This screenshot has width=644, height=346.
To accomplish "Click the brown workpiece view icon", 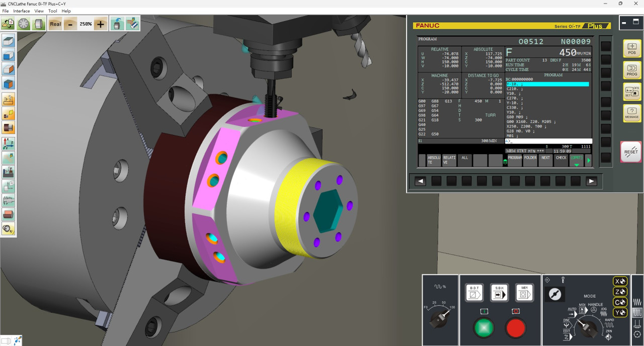I will (x=9, y=128).
